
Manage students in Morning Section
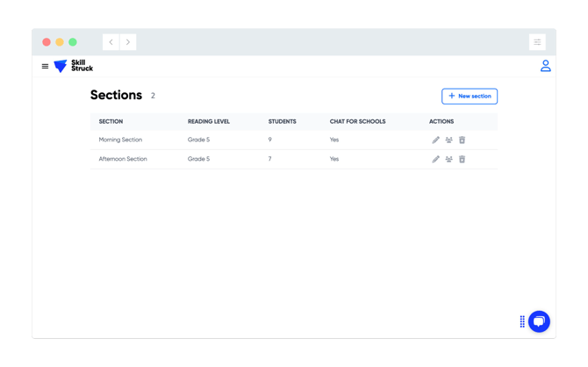(448, 140)
